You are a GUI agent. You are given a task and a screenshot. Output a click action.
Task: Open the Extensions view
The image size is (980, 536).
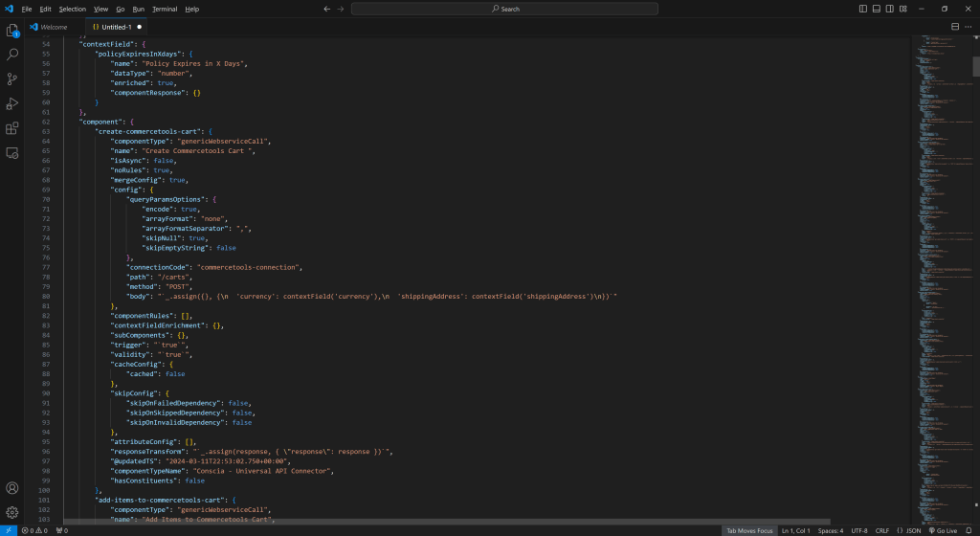[x=11, y=128]
